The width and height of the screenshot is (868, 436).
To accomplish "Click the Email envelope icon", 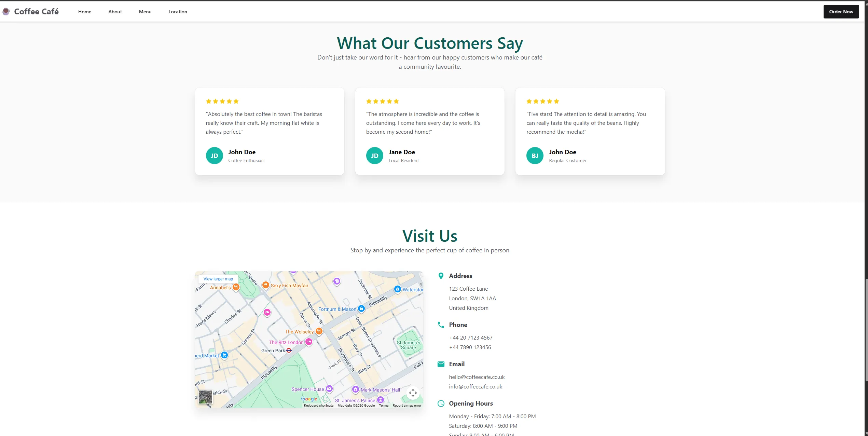I will pyautogui.click(x=441, y=364).
